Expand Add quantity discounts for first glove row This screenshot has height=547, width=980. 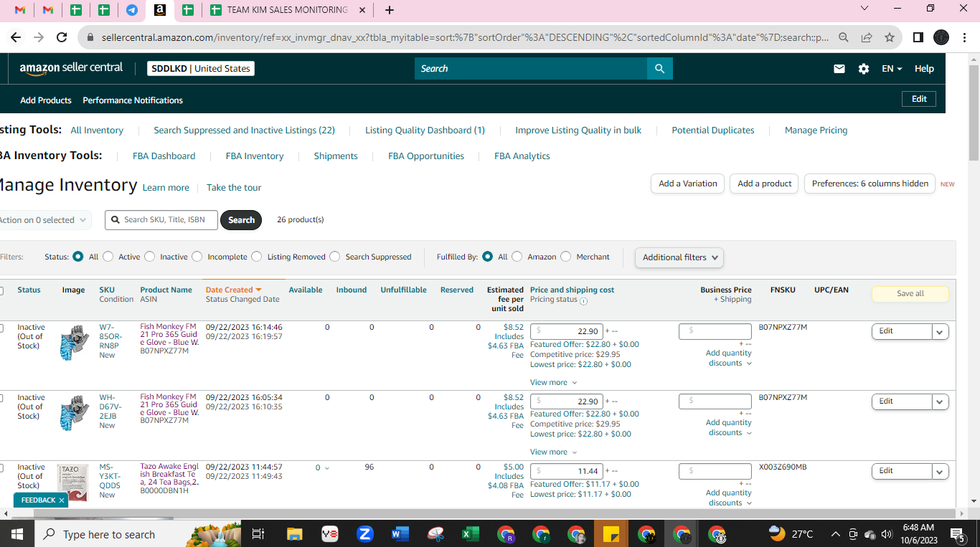point(728,358)
